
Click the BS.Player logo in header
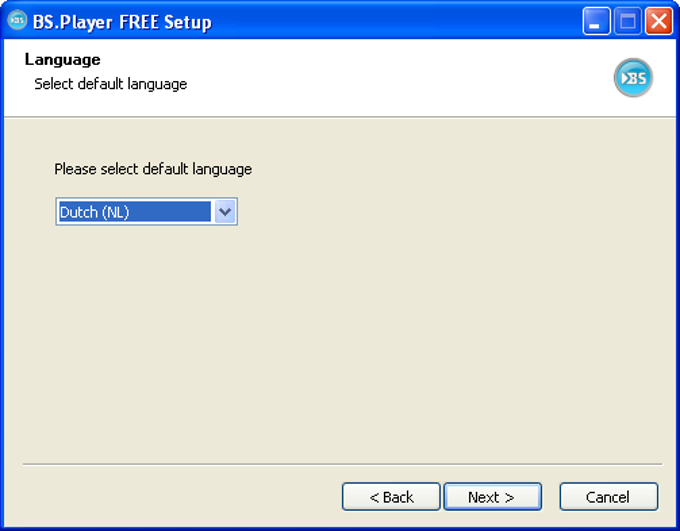633,78
